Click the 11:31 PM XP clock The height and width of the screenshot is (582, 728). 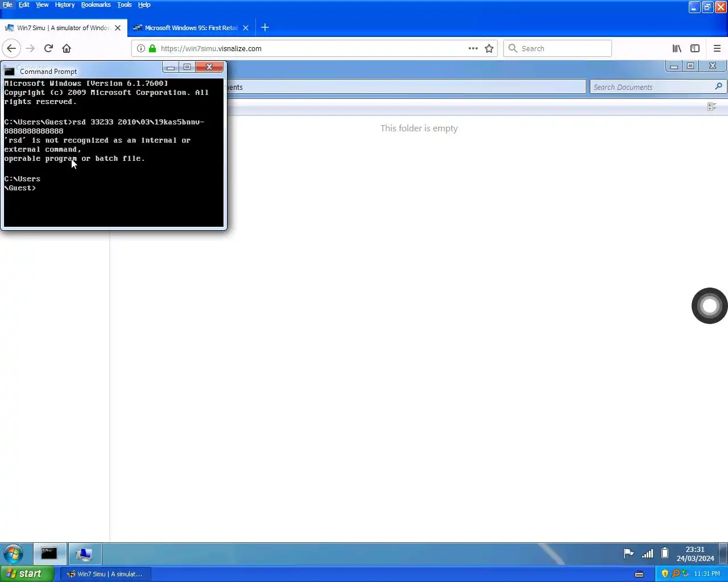click(707, 573)
